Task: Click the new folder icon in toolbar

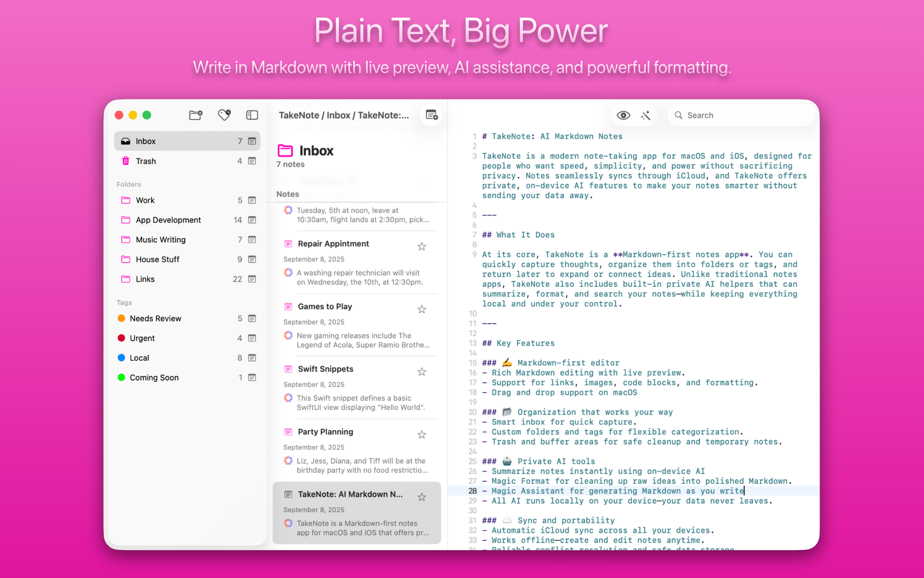Action: coord(196,115)
